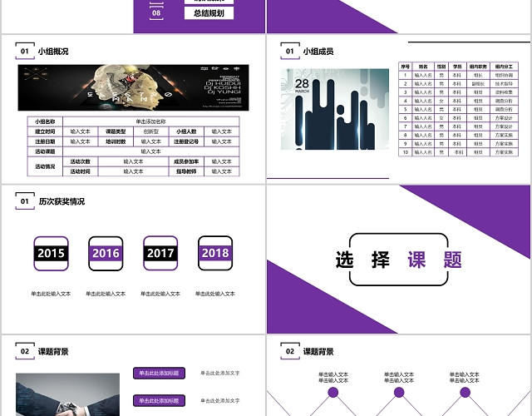Select the middle purple dot on the zigzag line

click(399, 393)
